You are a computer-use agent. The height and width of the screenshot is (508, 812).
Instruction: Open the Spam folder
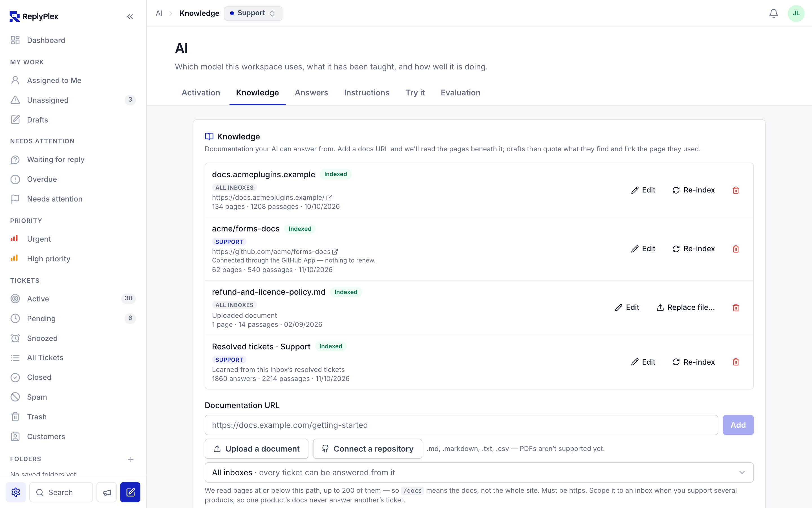coord(73,397)
